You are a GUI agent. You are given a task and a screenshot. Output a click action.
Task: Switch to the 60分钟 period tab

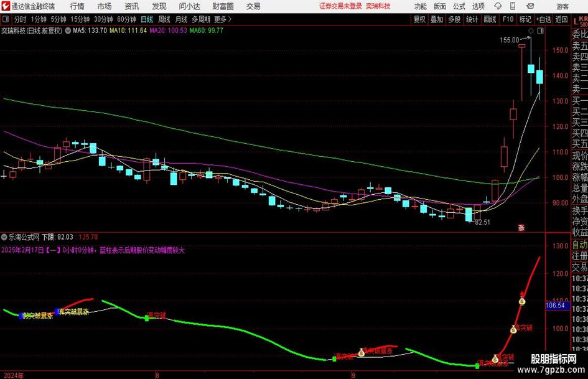126,19
